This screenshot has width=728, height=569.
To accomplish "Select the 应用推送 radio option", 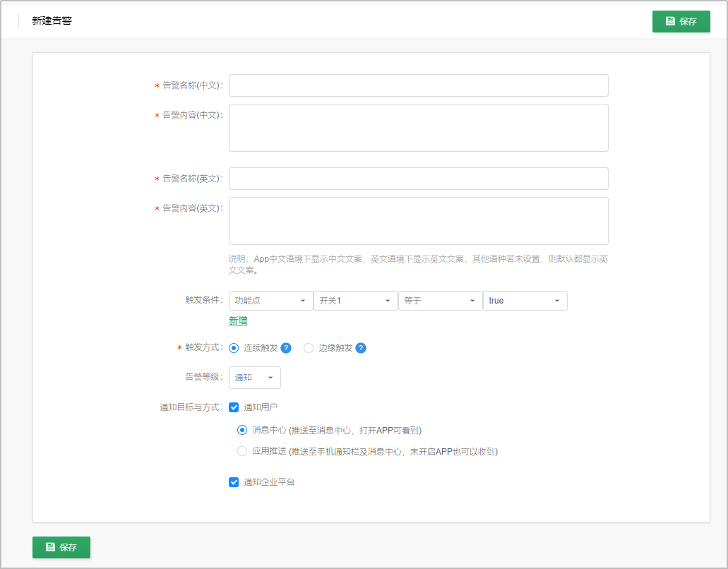I will tap(242, 452).
